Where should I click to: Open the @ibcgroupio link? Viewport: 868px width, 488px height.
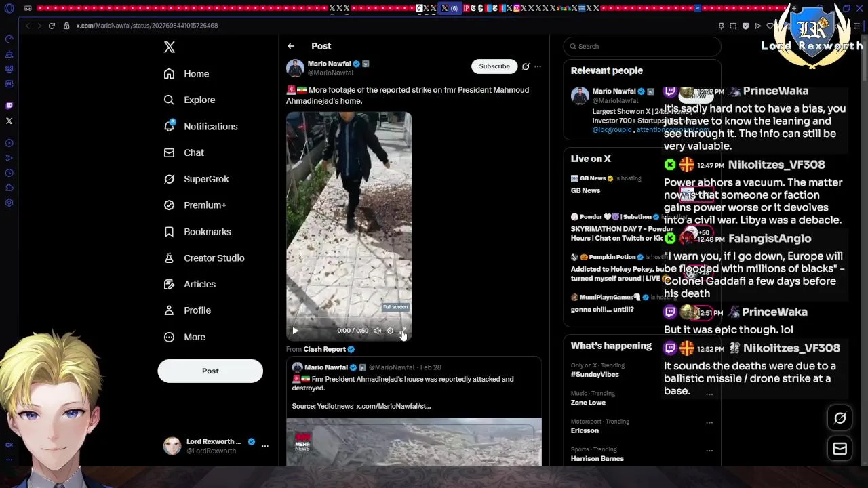612,129
